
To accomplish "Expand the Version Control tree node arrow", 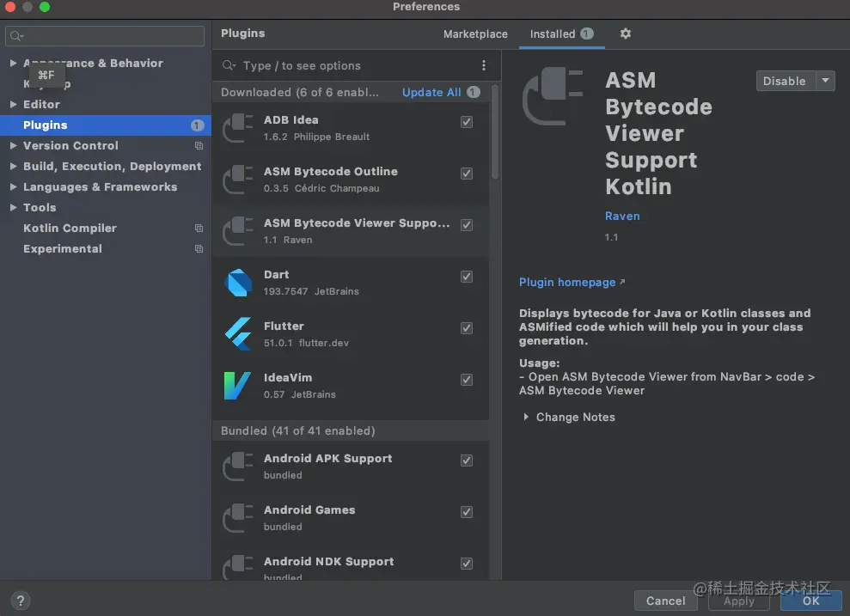I will click(13, 145).
